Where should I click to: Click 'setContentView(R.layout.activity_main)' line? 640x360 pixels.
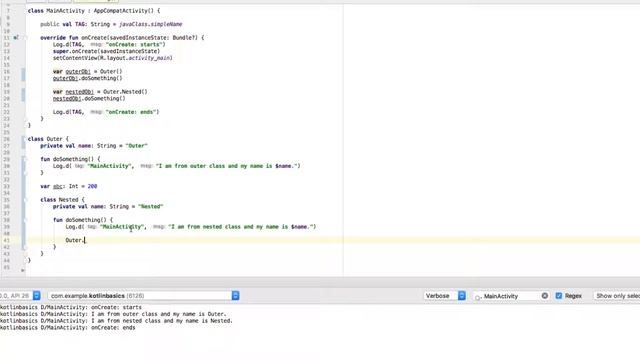(x=113, y=58)
